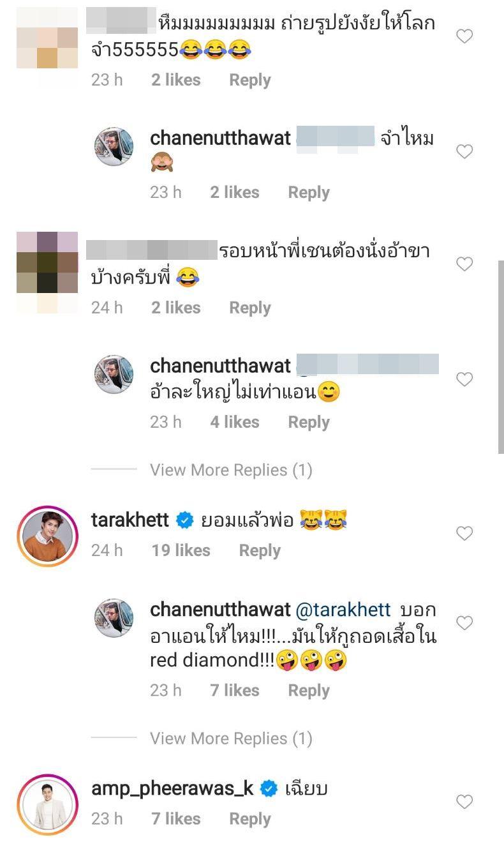
Task: View the 19 likes on tarakhett's comment
Action: click(x=181, y=550)
